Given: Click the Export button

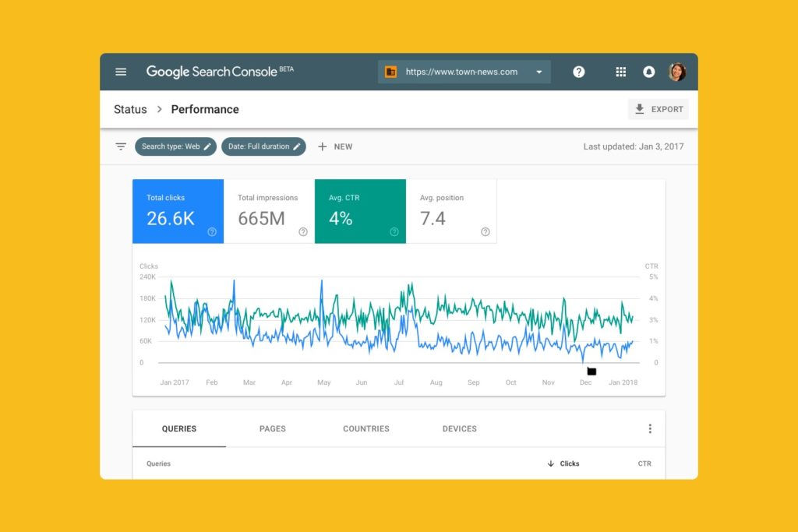Looking at the screenshot, I should pyautogui.click(x=659, y=109).
